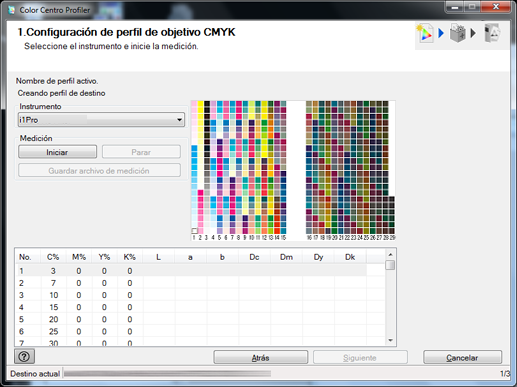
Task: Click the C% value 7 in row 2
Action: (x=53, y=283)
